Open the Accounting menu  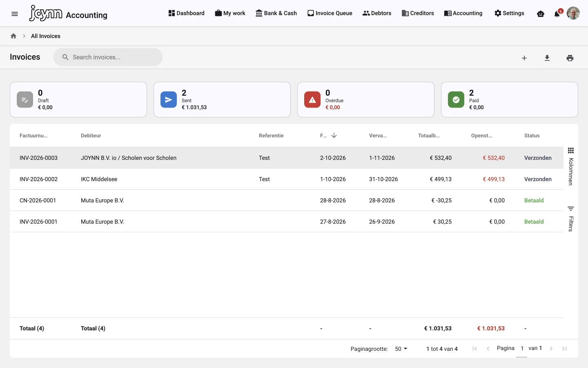[x=463, y=13]
